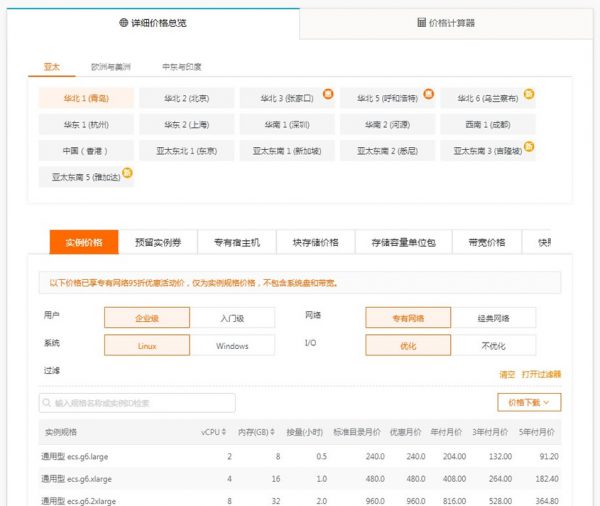
Task: Click 打开过滤器 to expand filters
Action: [x=541, y=374]
